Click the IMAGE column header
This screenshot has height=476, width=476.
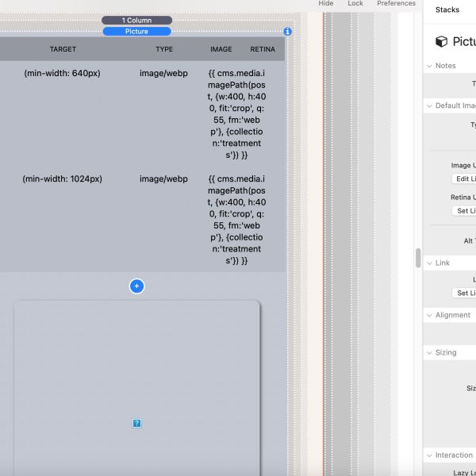click(x=221, y=49)
